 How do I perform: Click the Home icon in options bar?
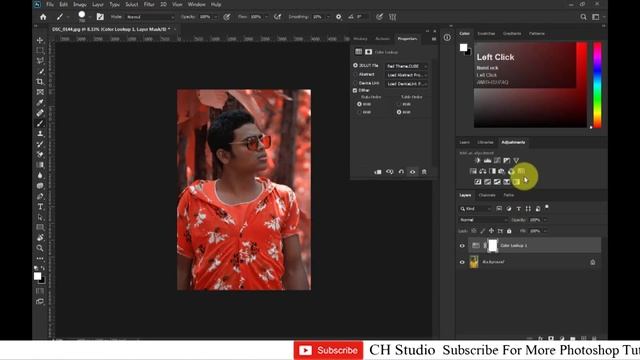pyautogui.click(x=43, y=17)
